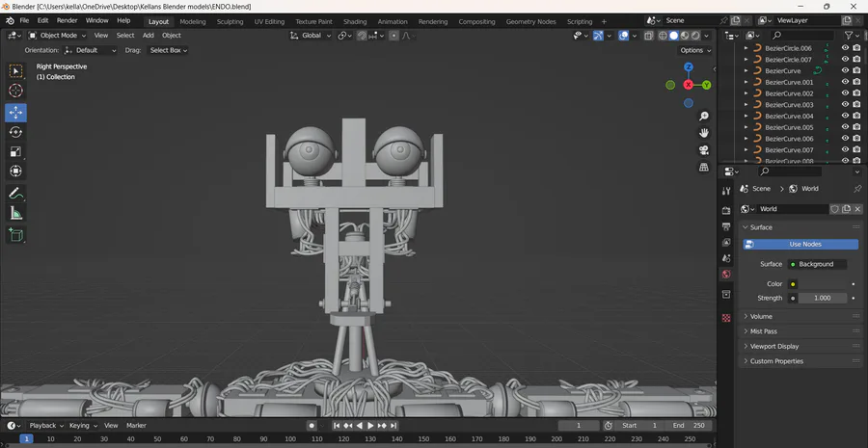This screenshot has width=868, height=448.
Task: Activate the Rotate tool
Action: [16, 132]
